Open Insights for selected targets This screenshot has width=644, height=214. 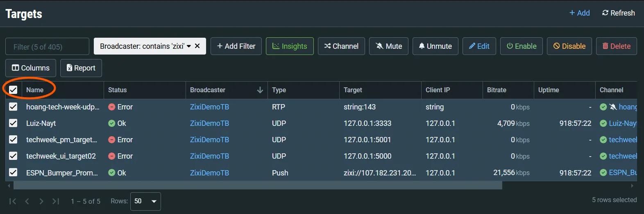290,46
